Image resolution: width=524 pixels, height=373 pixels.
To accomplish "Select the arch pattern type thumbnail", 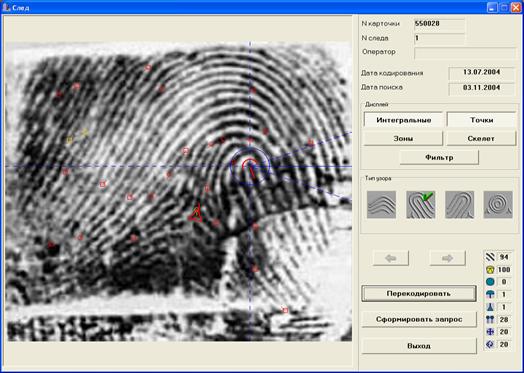I will (381, 205).
